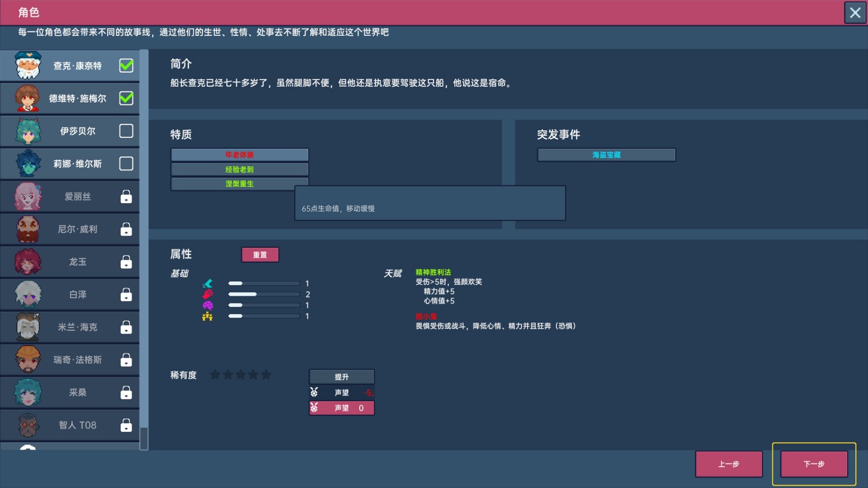Click the 龙玉 character portrait
Viewport: 868px width, 488px height.
point(28,262)
